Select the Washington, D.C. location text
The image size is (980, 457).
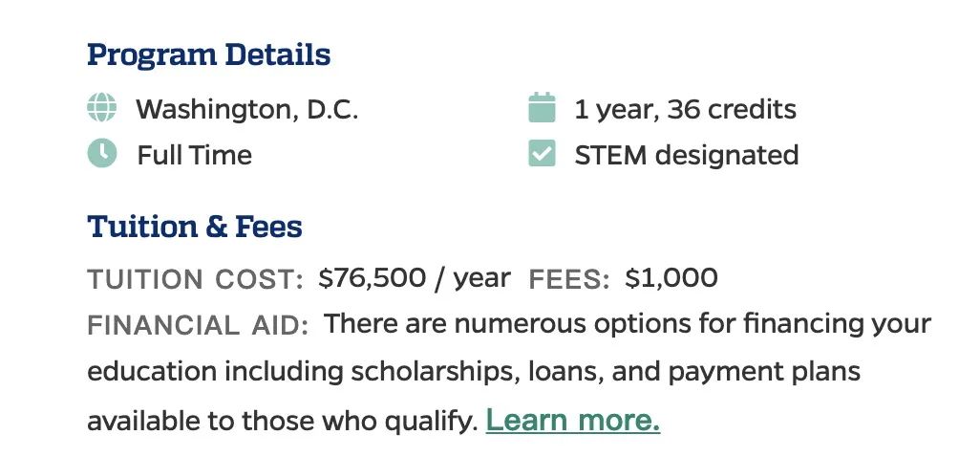(247, 109)
